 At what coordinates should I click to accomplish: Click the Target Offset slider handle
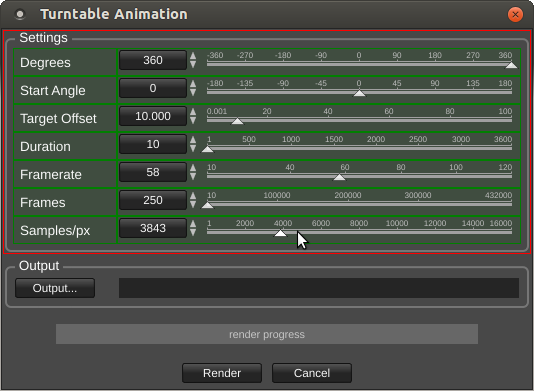coord(237,121)
